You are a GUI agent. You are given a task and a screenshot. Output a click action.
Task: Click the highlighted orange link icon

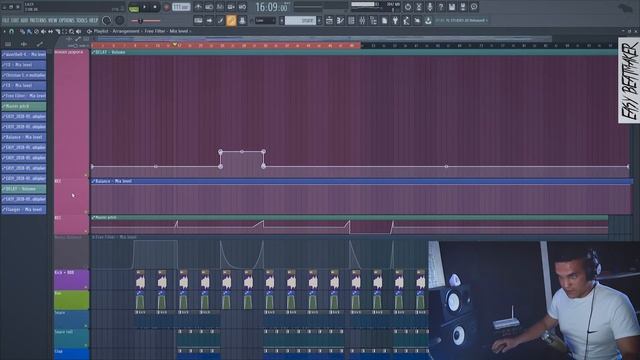coord(231,20)
